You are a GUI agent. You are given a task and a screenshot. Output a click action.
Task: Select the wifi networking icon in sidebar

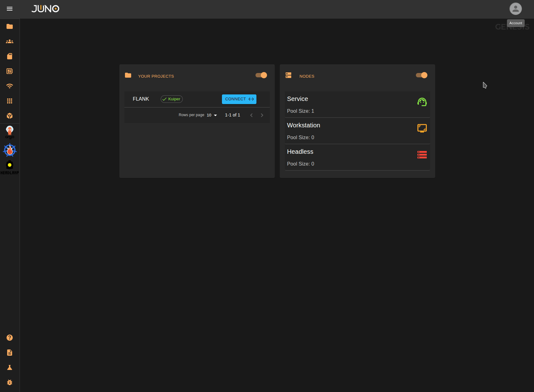point(10,86)
